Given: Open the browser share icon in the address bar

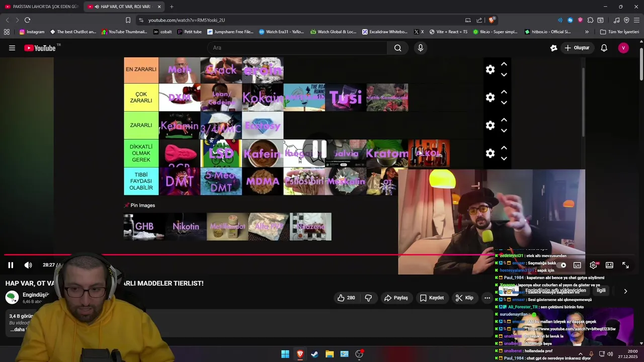Looking at the screenshot, I should point(479,20).
